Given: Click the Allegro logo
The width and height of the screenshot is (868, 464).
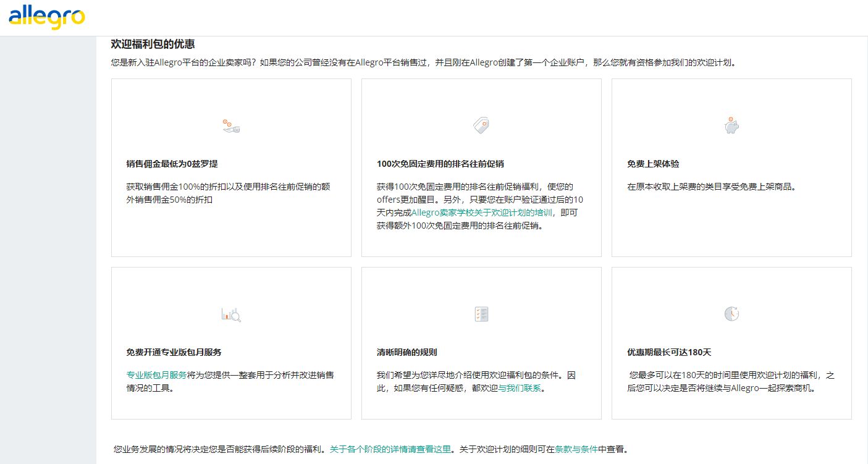Looking at the screenshot, I should coord(46,17).
